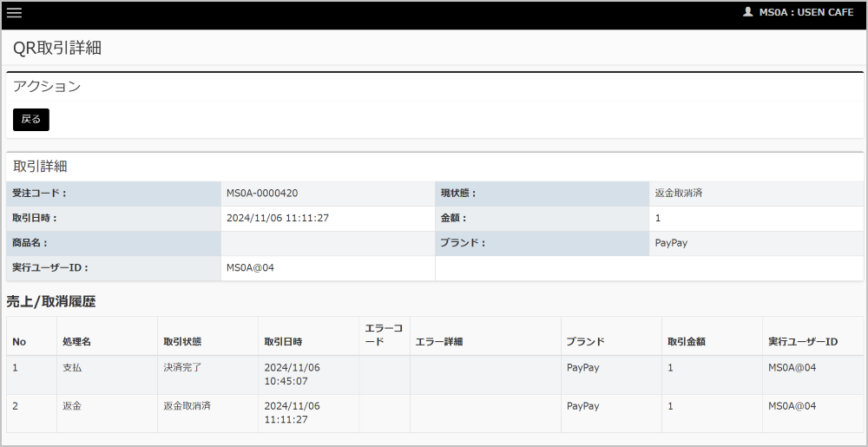The height and width of the screenshot is (447, 868).
Task: Click the 決済完了 status cell
Action: (182, 368)
